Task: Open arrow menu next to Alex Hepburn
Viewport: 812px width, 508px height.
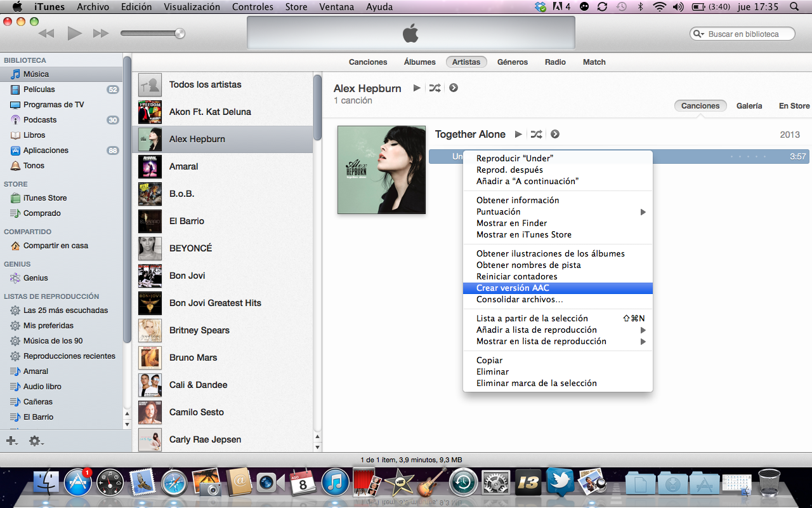Action: pyautogui.click(x=454, y=88)
